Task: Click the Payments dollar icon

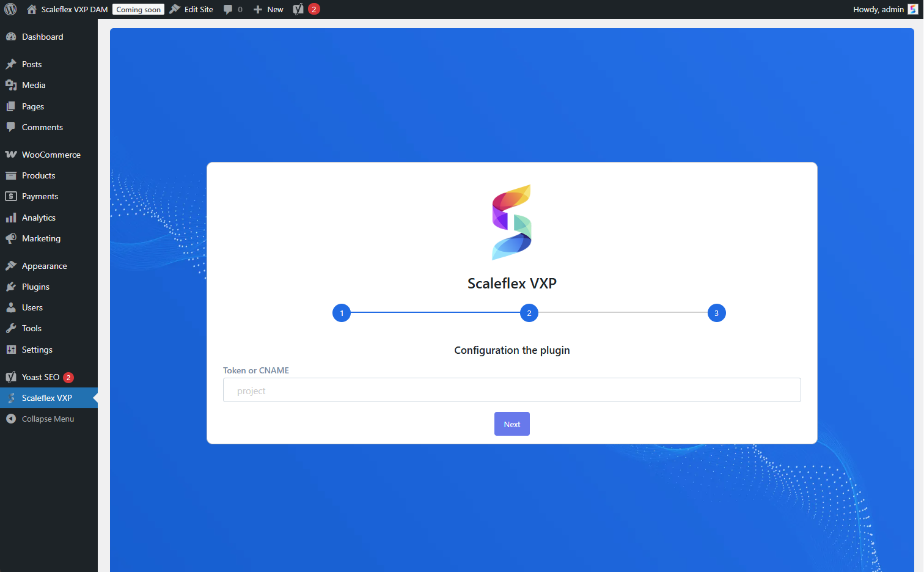Action: (x=11, y=196)
